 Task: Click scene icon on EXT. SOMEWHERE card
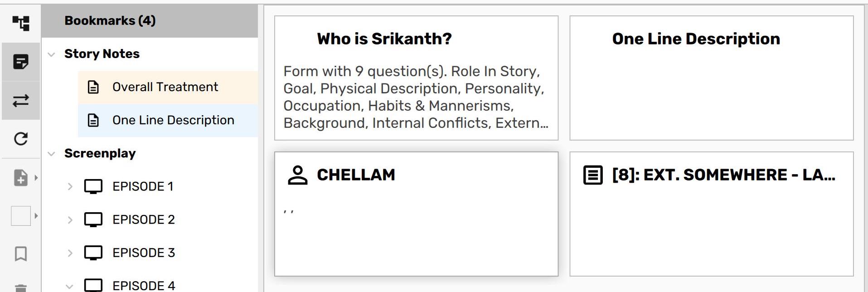593,175
